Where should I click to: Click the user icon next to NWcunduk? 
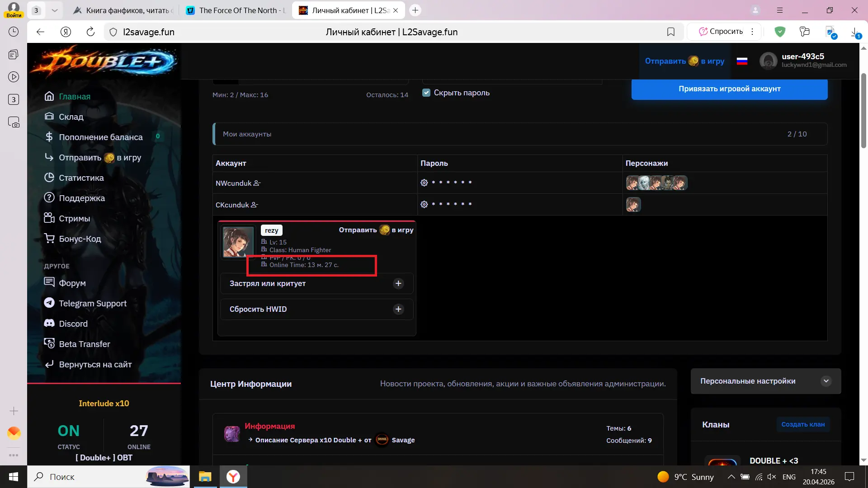tap(257, 183)
